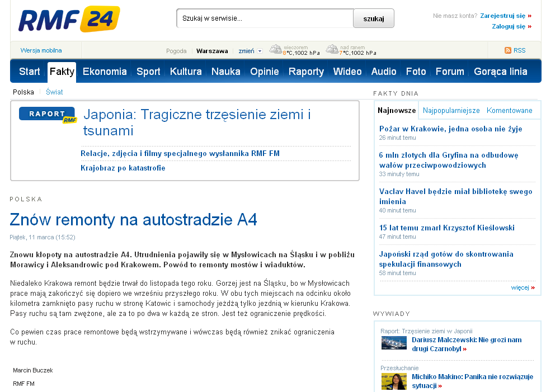
Task: Open the Dariusz Malczewski interview thumbnail
Action: pyautogui.click(x=394, y=343)
